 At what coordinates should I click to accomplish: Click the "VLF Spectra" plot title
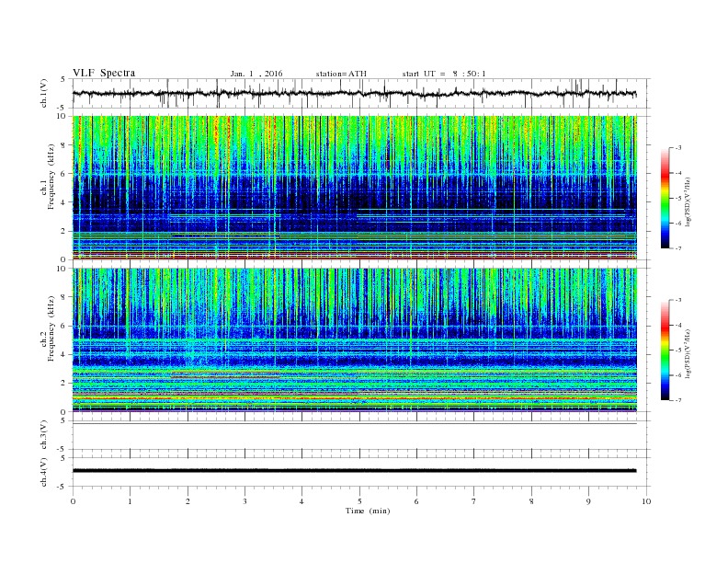point(104,73)
